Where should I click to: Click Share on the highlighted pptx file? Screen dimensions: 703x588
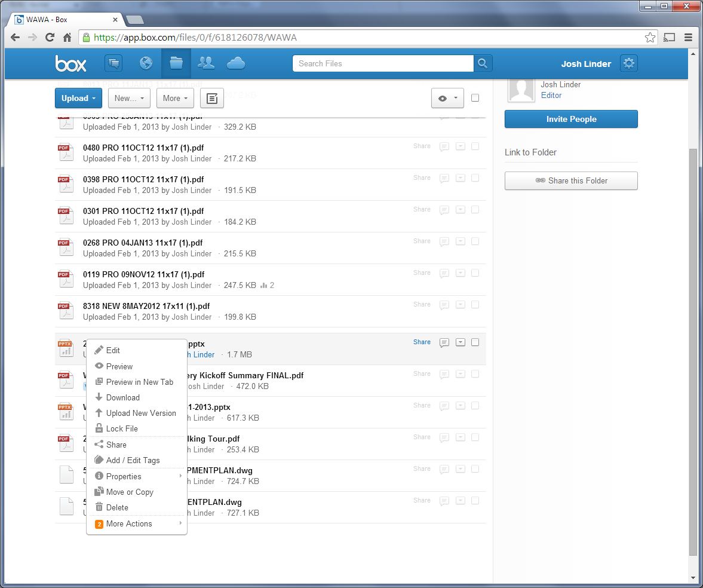click(422, 342)
